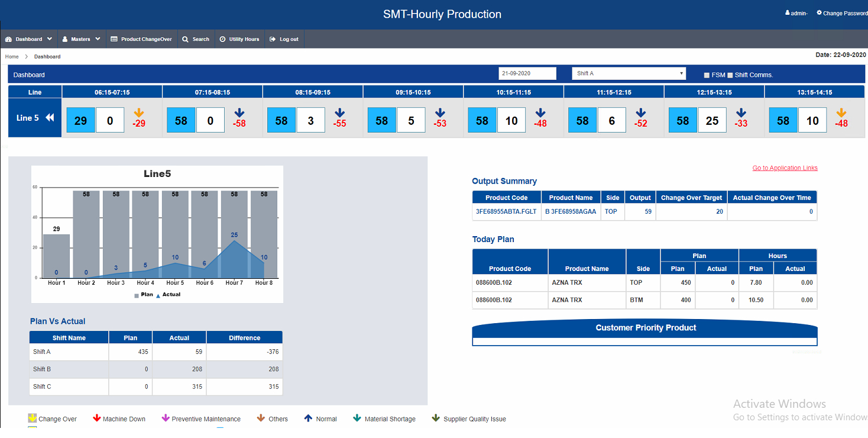Open the Shift A dropdown

click(x=629, y=73)
